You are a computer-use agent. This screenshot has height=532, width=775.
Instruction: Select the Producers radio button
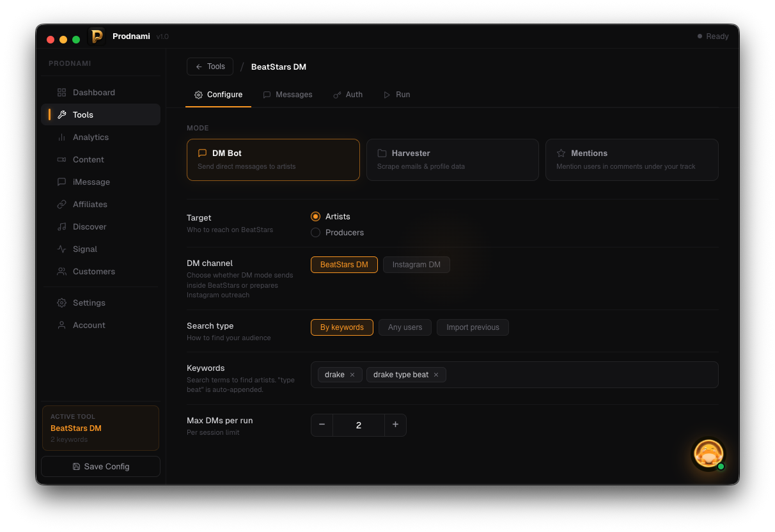tap(315, 233)
